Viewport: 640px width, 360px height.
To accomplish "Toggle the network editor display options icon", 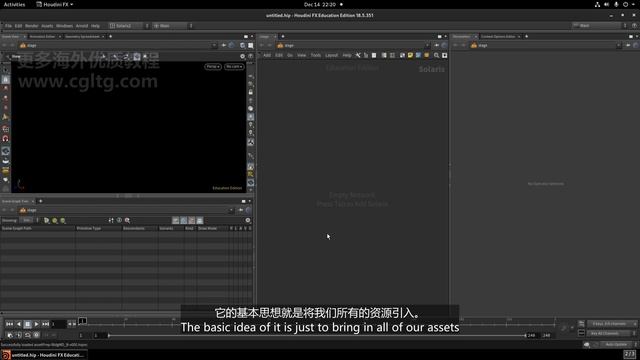I will click(444, 55).
